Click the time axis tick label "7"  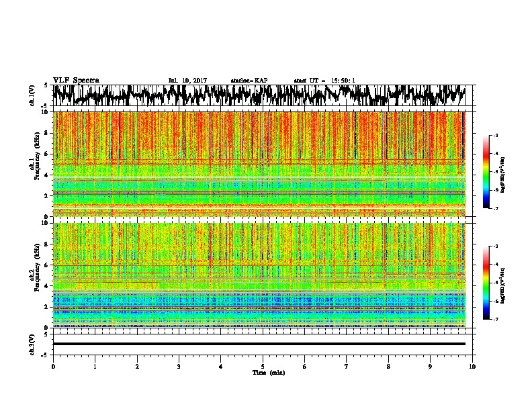[347, 367]
